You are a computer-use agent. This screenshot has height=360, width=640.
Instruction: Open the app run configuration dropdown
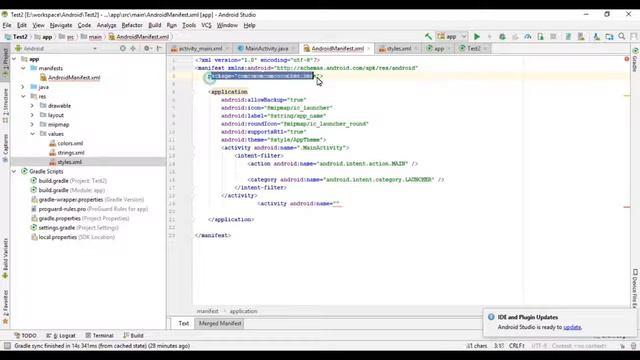451,37
